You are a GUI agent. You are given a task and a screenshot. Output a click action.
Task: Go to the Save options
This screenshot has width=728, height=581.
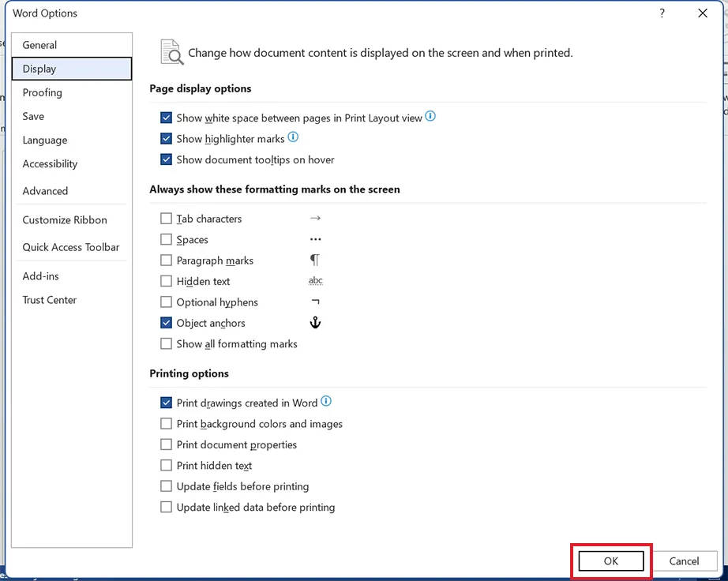tap(72, 116)
